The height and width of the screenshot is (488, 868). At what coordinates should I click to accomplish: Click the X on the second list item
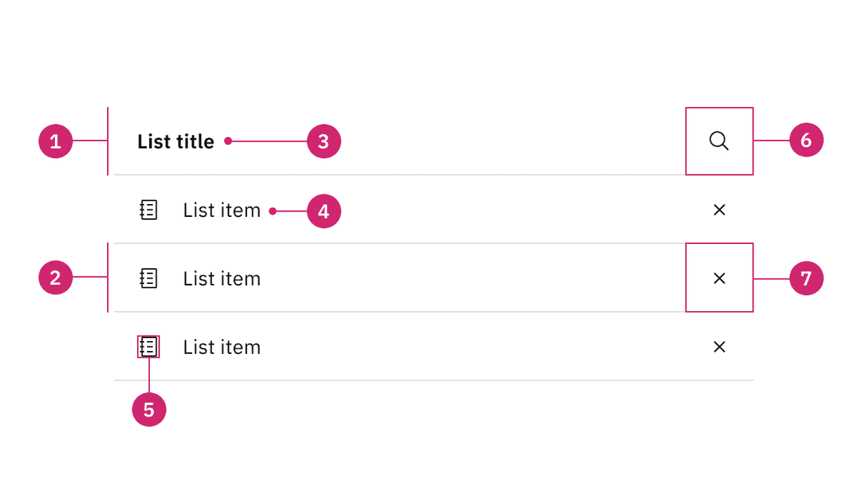(x=719, y=279)
